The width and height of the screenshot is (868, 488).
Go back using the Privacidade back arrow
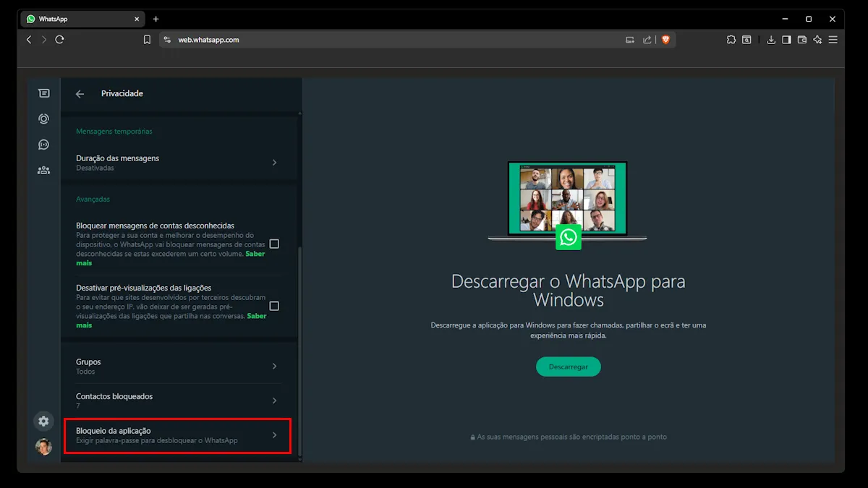(80, 94)
